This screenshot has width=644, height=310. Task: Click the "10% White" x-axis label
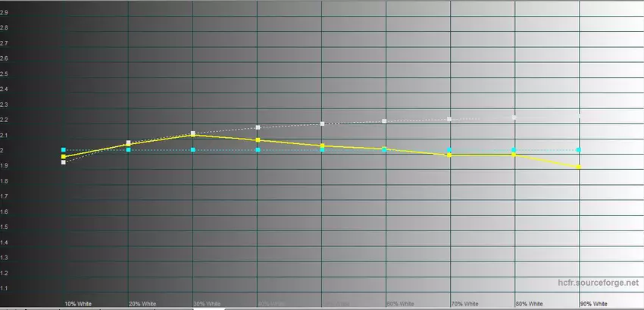coord(78,303)
